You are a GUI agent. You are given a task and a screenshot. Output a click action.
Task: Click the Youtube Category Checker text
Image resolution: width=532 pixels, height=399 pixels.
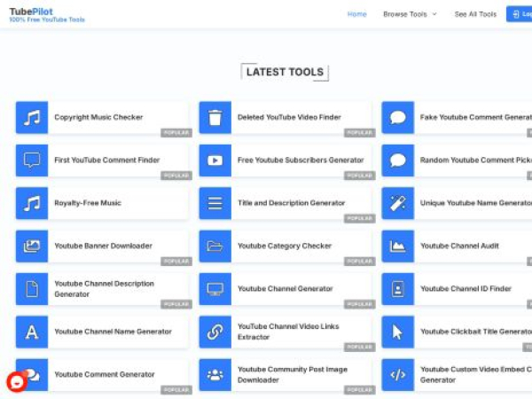pos(285,246)
